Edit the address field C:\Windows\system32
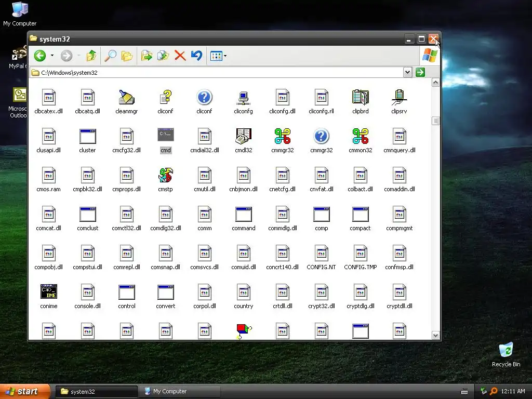 tap(216, 73)
